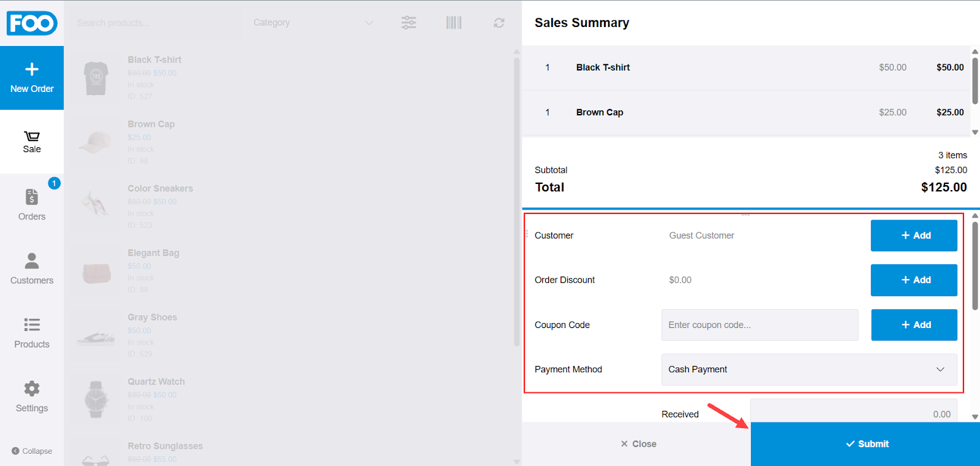Start a New Order

[x=32, y=78]
